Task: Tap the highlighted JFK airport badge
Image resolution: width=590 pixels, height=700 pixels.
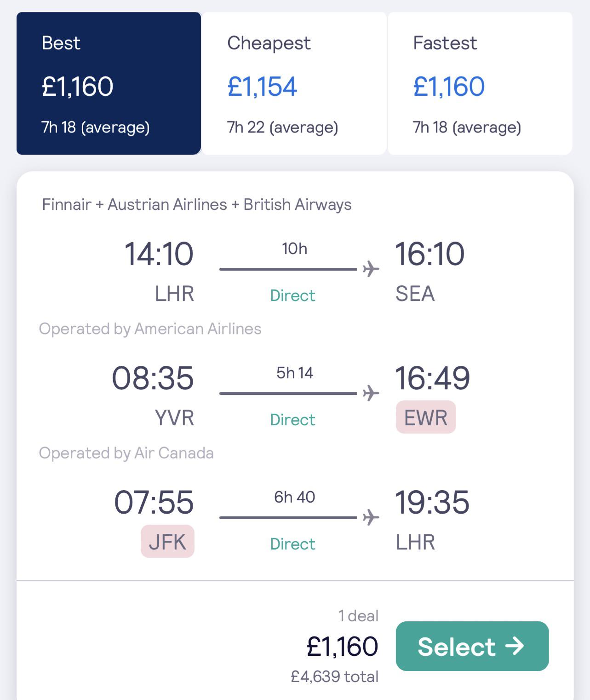Action: (x=167, y=542)
